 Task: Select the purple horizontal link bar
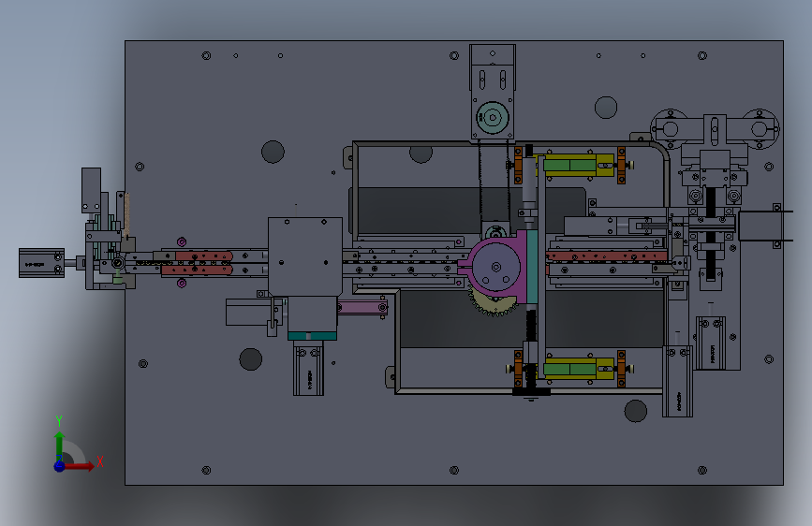[x=362, y=308]
